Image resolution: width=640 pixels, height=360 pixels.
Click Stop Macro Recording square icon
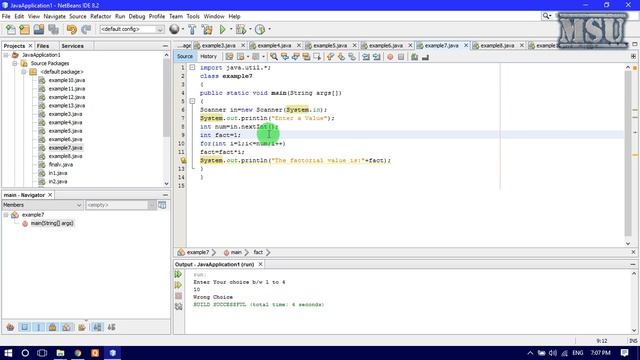401,57
